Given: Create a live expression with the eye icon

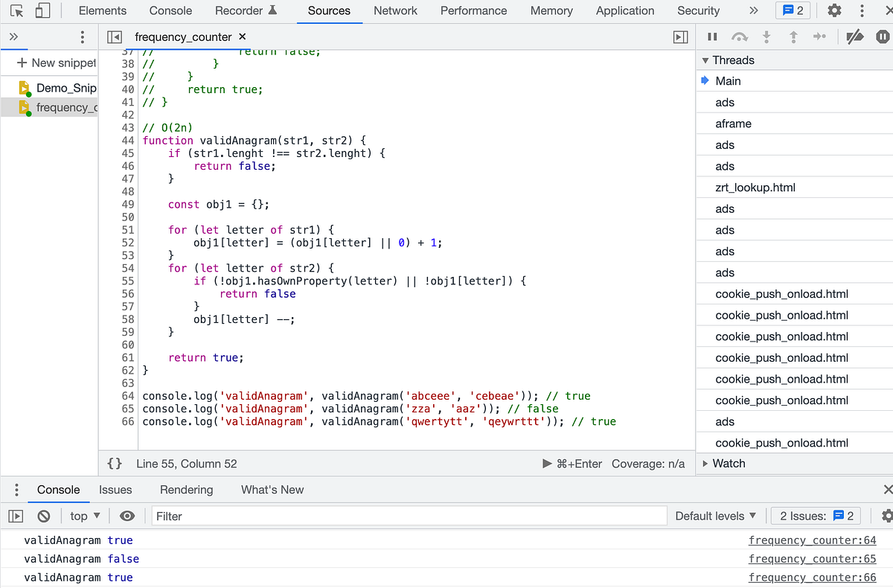Looking at the screenshot, I should pyautogui.click(x=127, y=515).
